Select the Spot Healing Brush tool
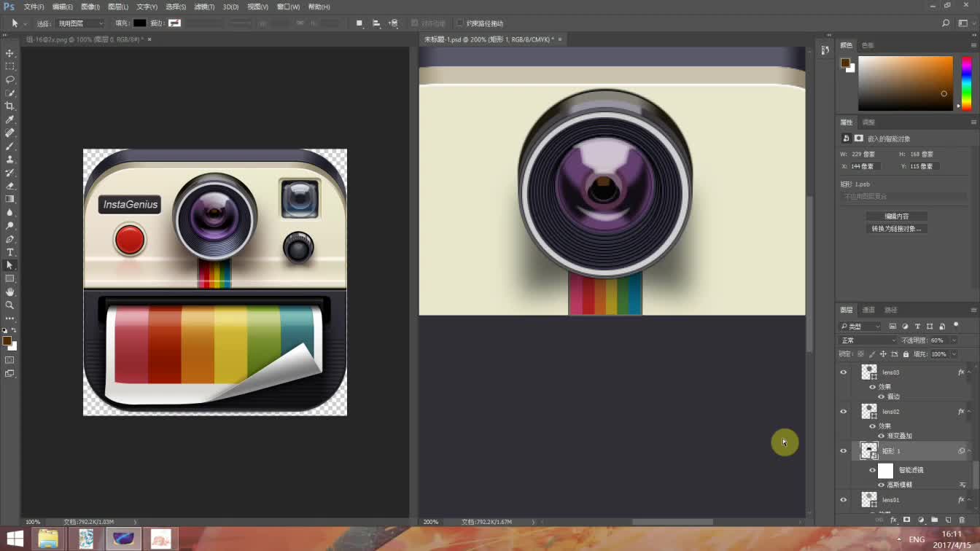The height and width of the screenshot is (551, 980). (x=9, y=133)
